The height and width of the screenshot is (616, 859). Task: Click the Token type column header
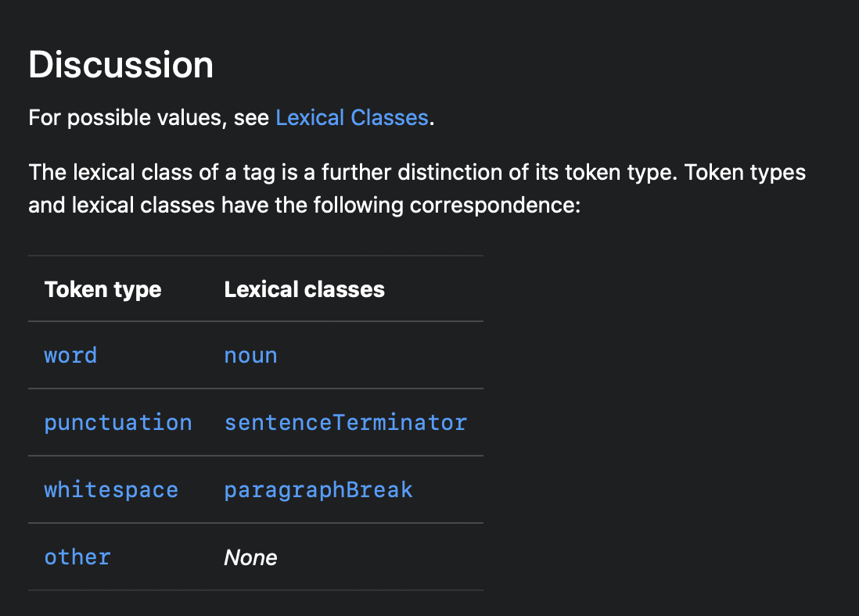coord(102,289)
